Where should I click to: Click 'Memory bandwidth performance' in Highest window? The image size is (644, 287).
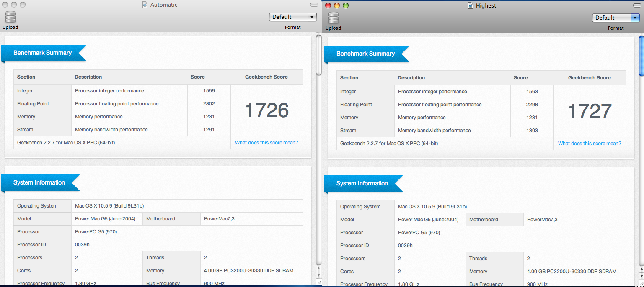pyautogui.click(x=435, y=131)
